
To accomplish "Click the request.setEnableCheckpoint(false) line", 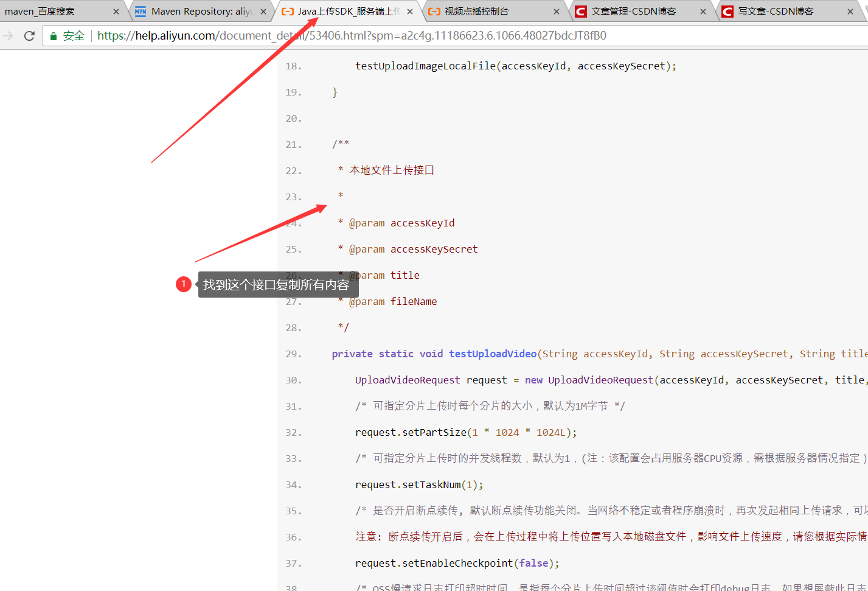I will pos(457,564).
